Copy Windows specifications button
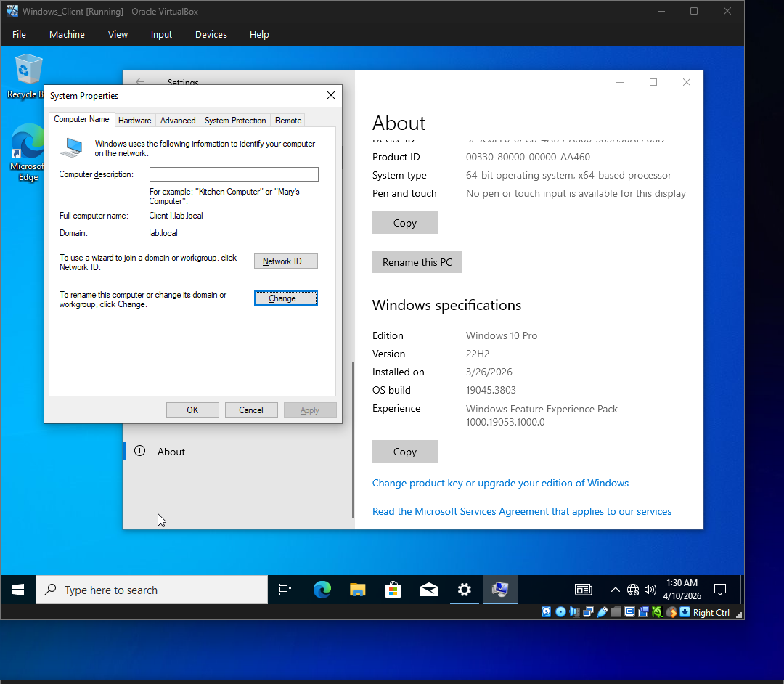Image resolution: width=784 pixels, height=684 pixels. click(x=404, y=452)
